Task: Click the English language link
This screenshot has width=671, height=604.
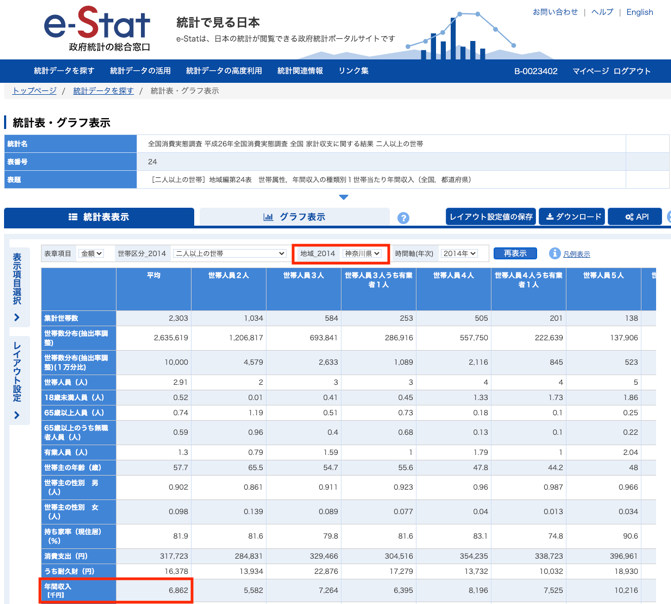Action: click(x=639, y=12)
